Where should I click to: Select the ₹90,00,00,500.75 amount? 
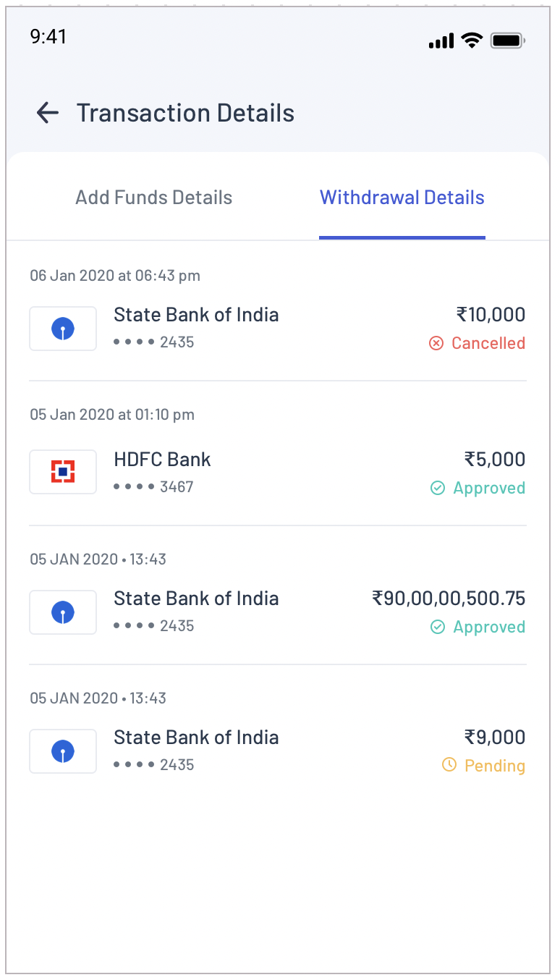click(x=449, y=599)
